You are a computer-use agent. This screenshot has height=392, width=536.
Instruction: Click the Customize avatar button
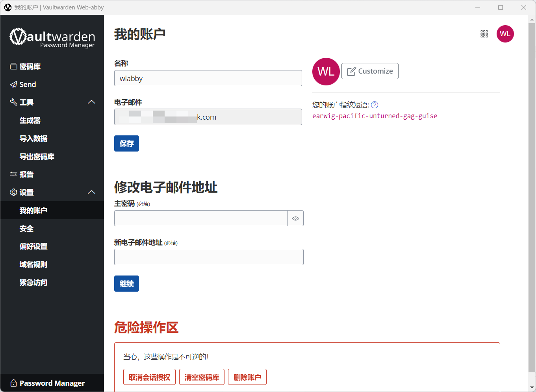pos(370,71)
